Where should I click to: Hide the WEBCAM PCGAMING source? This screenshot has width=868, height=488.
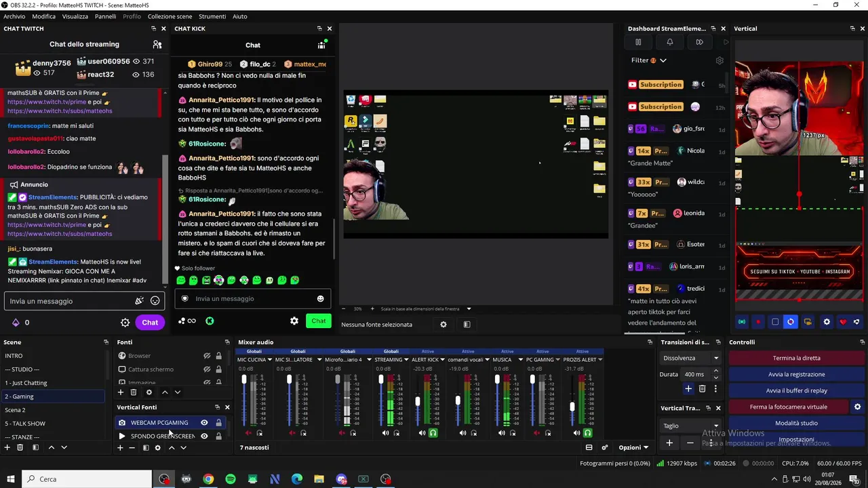[x=204, y=423]
